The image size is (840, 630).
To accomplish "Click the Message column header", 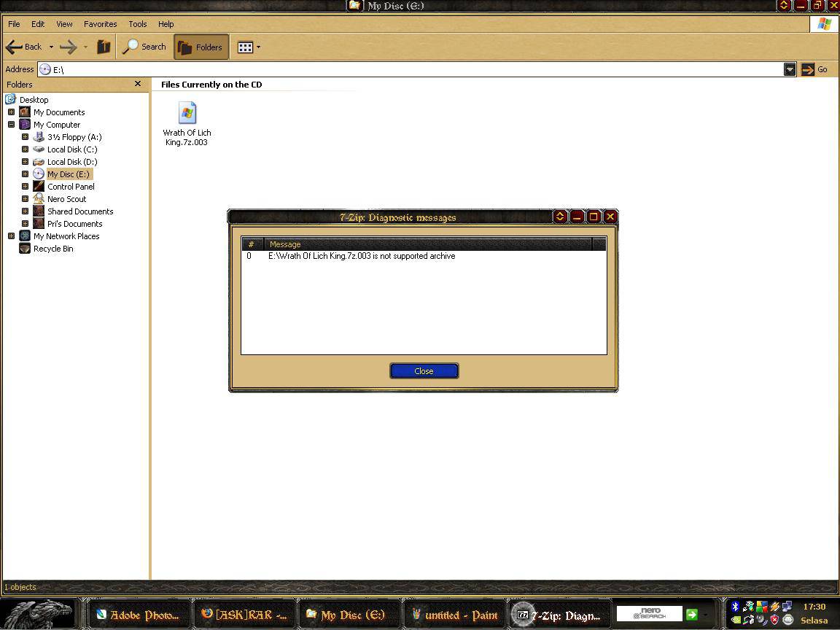I will (x=427, y=244).
